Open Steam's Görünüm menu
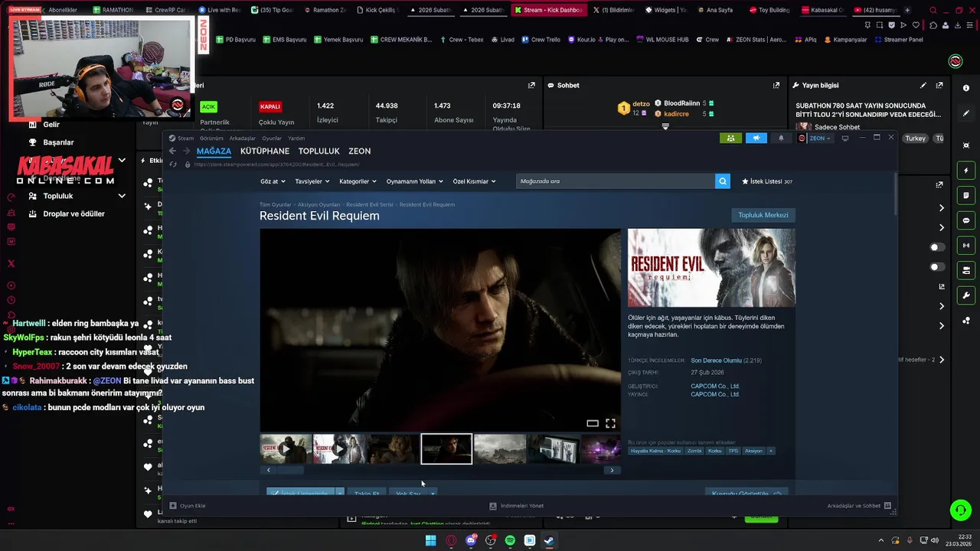 coord(211,139)
